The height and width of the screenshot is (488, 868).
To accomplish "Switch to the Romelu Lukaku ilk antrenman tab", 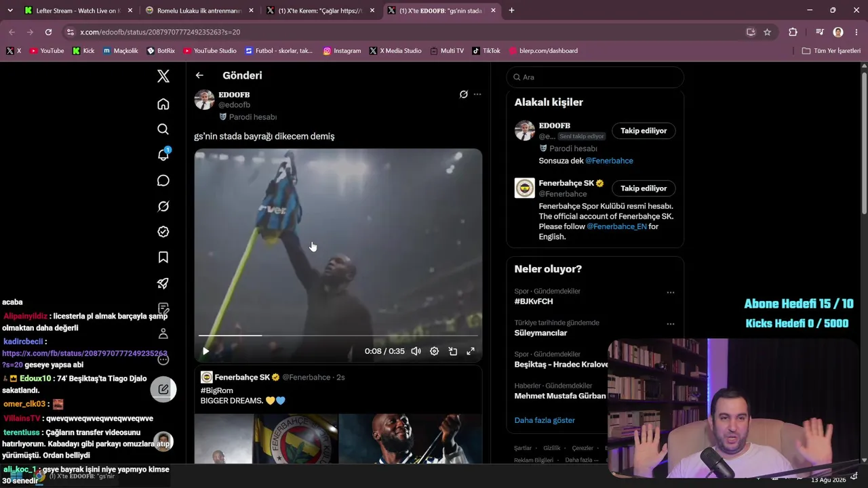I will pyautogui.click(x=199, y=11).
